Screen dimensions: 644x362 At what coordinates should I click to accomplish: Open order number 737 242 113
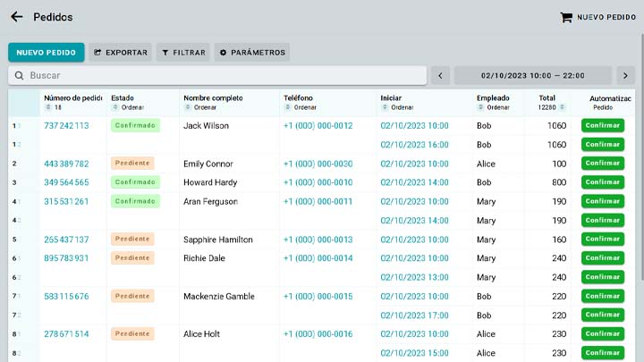point(66,126)
